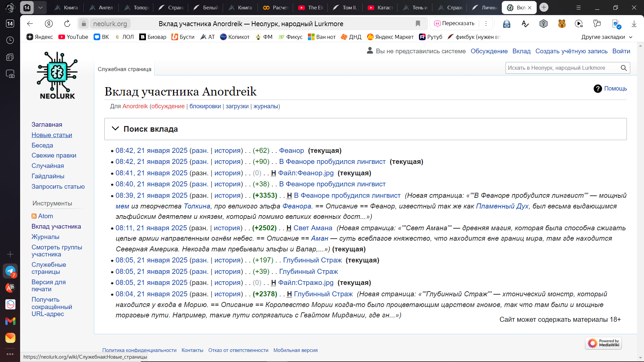Click the Gmail icon in sidebar
Image resolution: width=644 pixels, height=362 pixels.
click(x=10, y=321)
